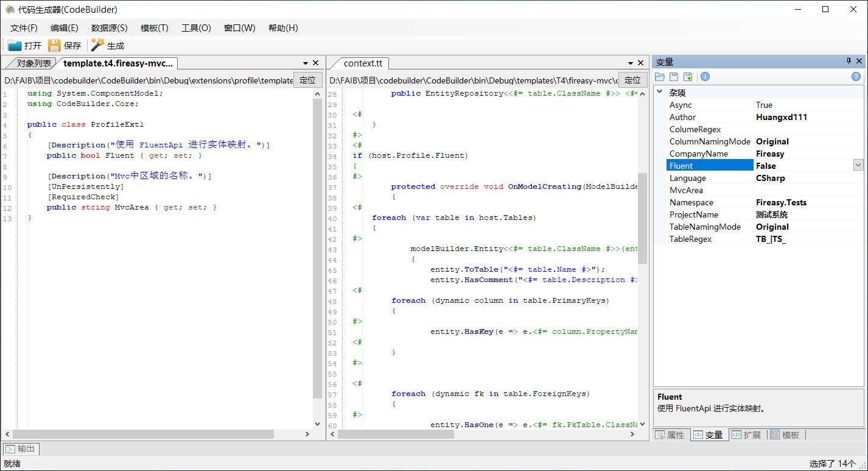This screenshot has height=471, width=868.
Task: Open the template.t4 tab dropdown arrow
Action: pyautogui.click(x=306, y=63)
